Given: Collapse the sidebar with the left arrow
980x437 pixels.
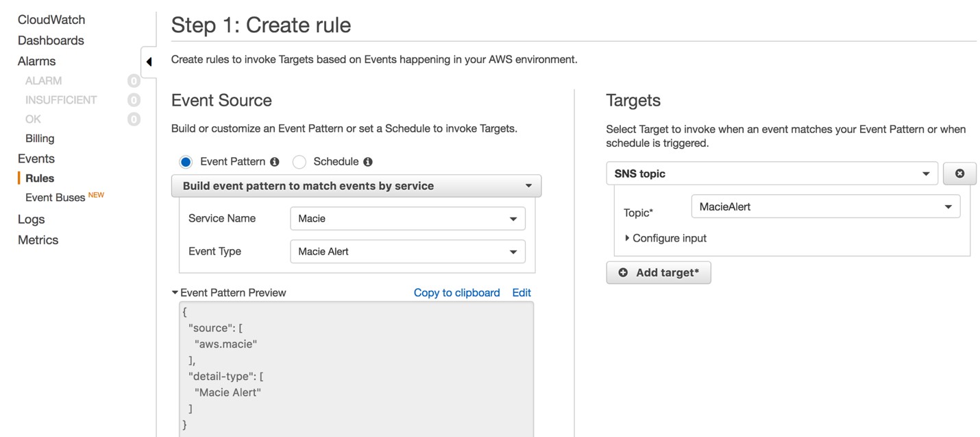Looking at the screenshot, I should point(149,62).
